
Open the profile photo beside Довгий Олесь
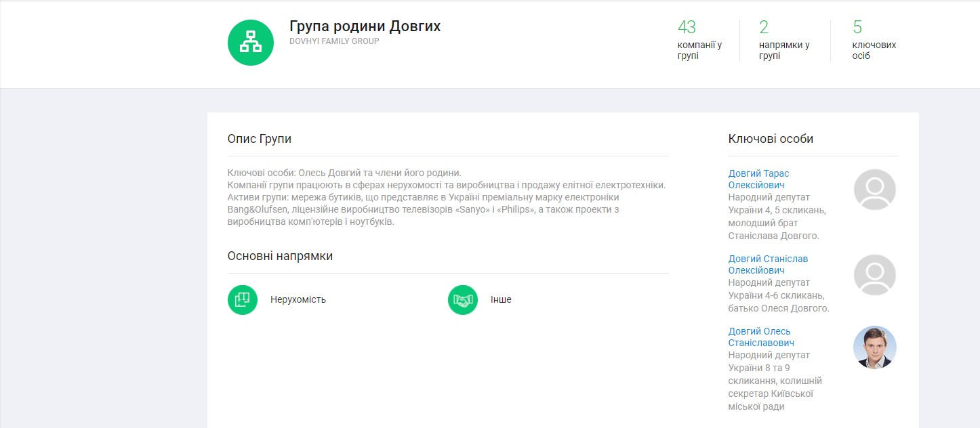pos(874,347)
